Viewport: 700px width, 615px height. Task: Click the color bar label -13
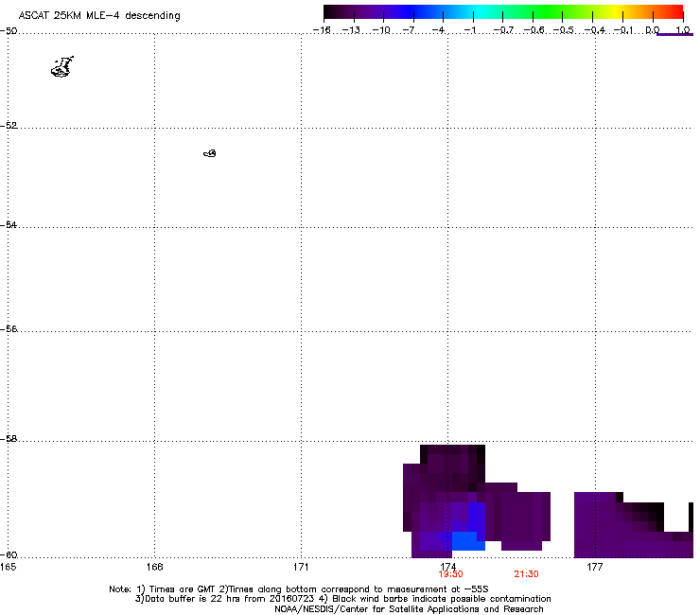[350, 30]
